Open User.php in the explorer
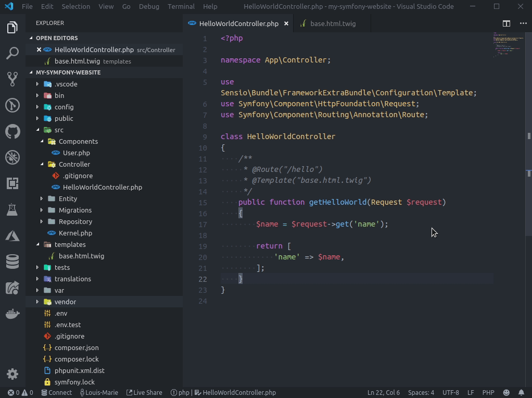532x398 pixels. (x=77, y=153)
